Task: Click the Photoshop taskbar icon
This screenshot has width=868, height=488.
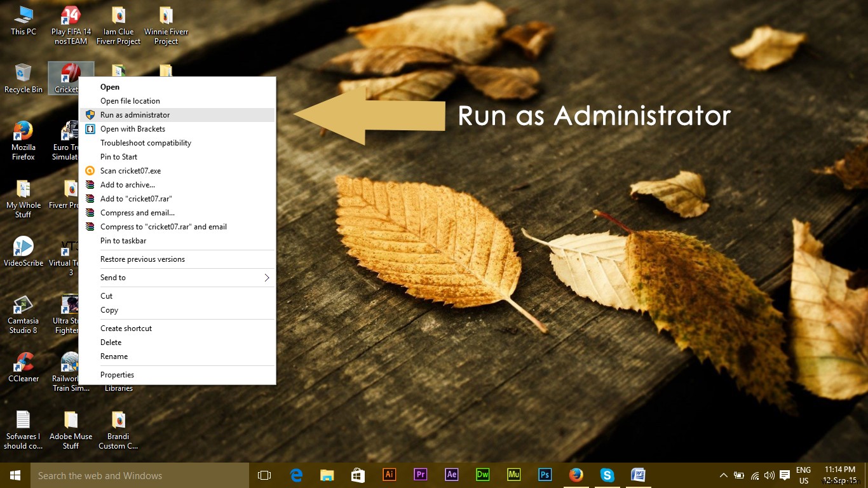Action: [x=545, y=475]
